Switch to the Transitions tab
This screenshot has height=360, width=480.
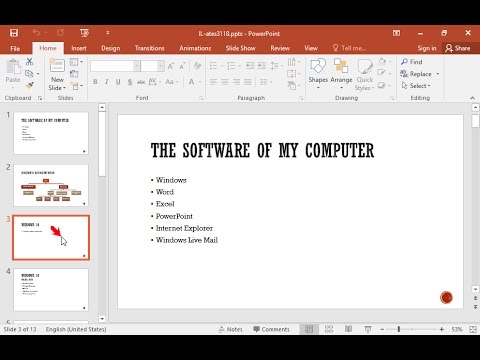click(x=150, y=48)
